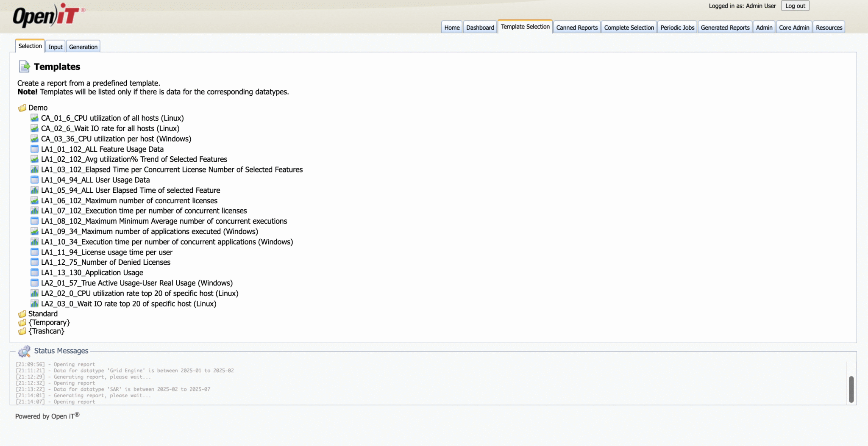Click the line chart icon beside CA_01_6_CPU utilization
Screen dimensions: 868x446
point(34,118)
